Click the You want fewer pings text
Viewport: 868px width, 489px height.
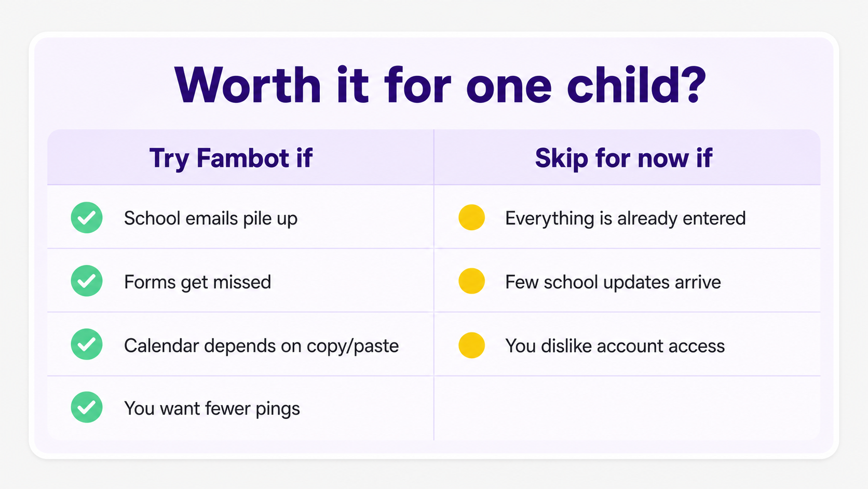pyautogui.click(x=212, y=409)
